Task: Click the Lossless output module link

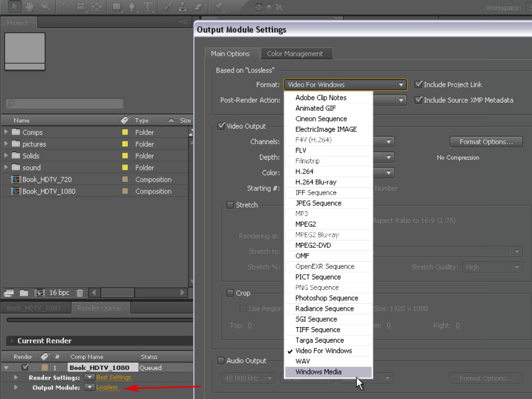Action: pos(107,387)
